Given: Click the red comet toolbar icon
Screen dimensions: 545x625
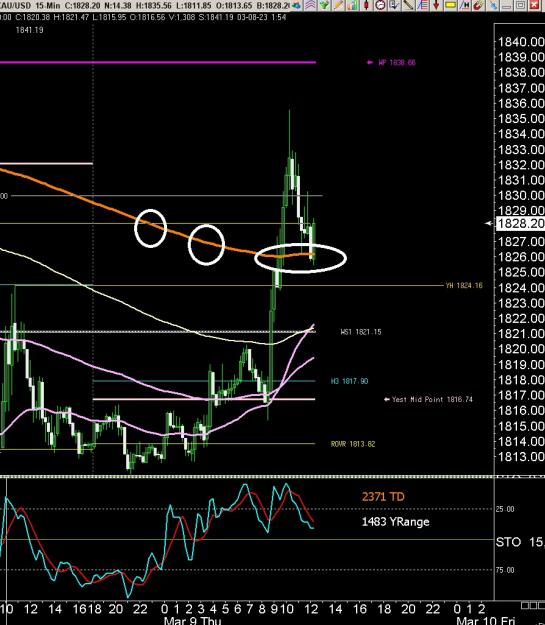Looking at the screenshot, I should point(478,5).
